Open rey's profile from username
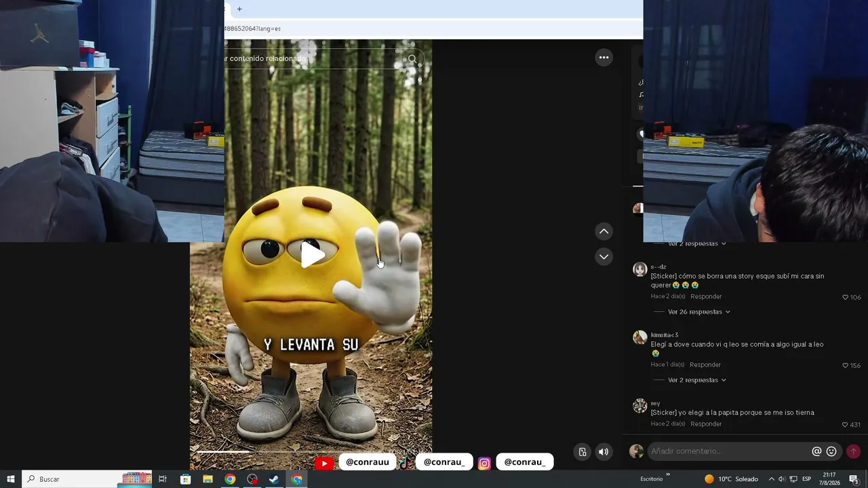This screenshot has width=868, height=488. pos(655,403)
